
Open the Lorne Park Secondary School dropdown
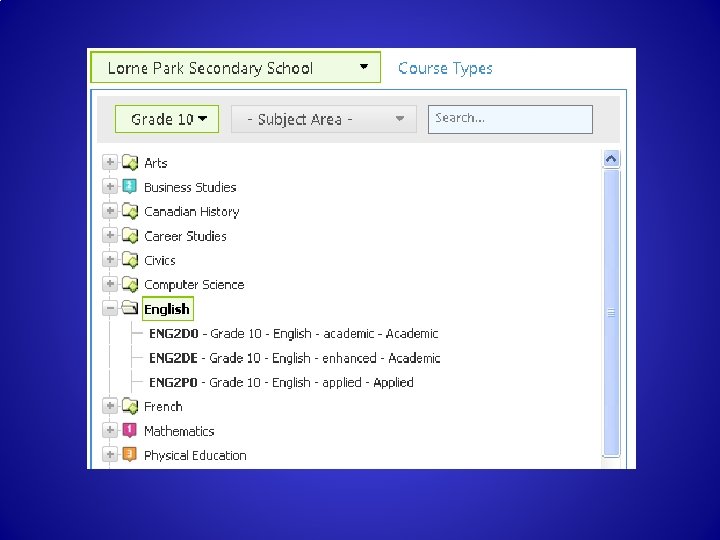(x=236, y=68)
